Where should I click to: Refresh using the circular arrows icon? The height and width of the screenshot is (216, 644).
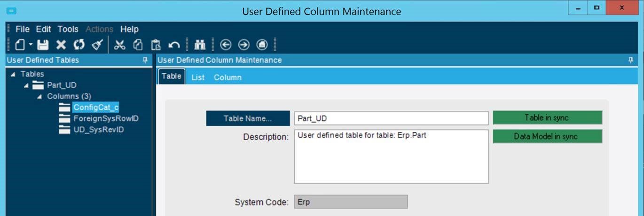79,45
